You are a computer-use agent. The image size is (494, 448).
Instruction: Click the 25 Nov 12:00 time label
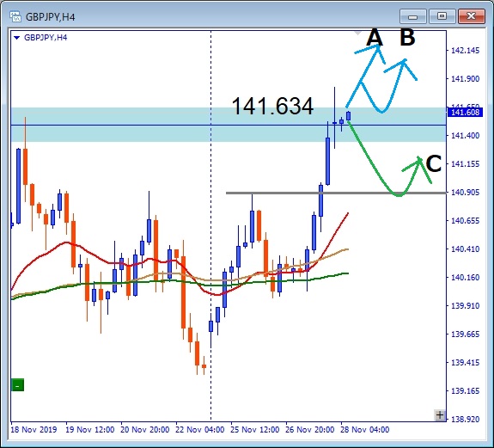click(255, 430)
